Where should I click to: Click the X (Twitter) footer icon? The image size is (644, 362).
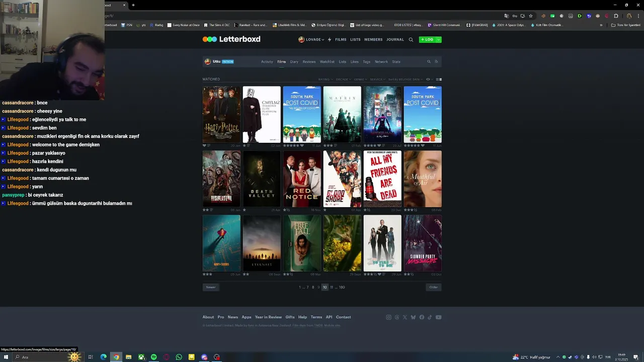(x=405, y=317)
